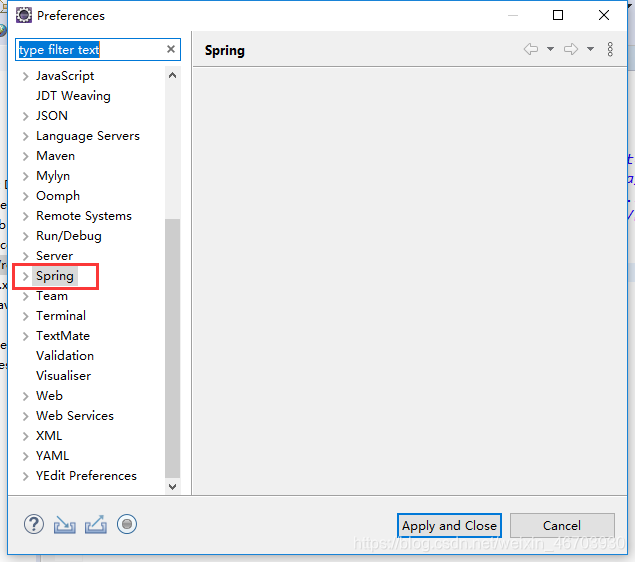Expand the Maven tree node
Viewport: 635px width, 562px height.
26,156
